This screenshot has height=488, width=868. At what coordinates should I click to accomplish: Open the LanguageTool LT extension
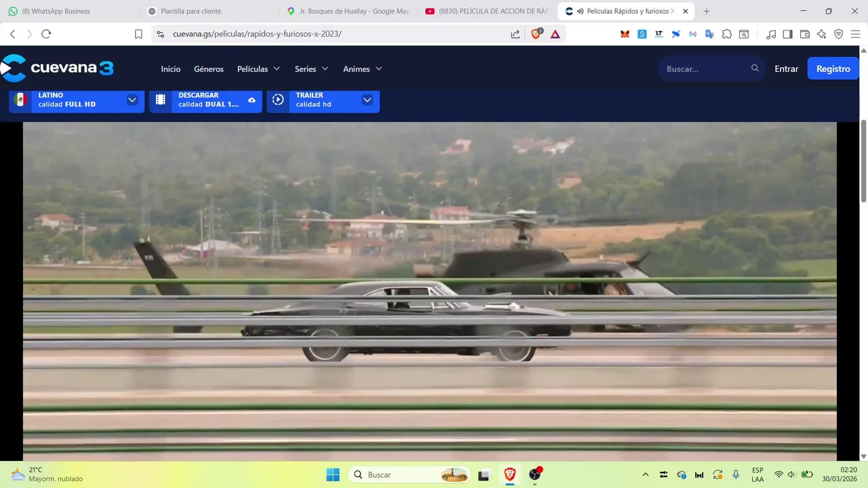pos(659,34)
